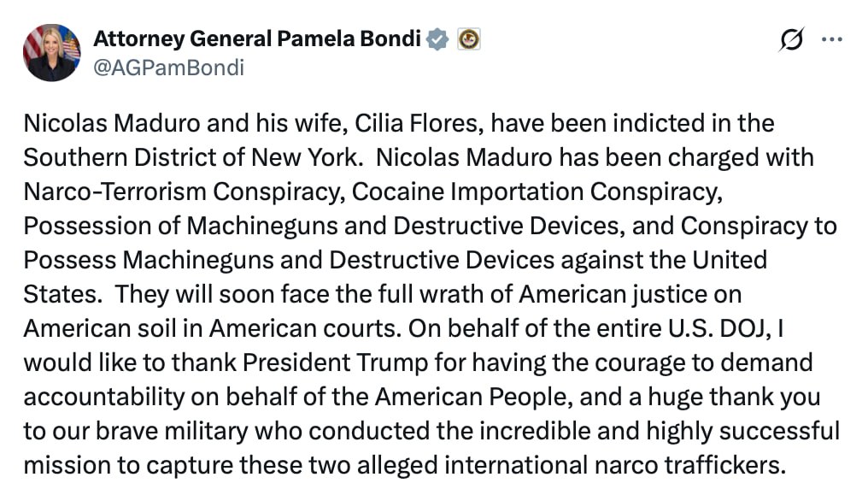868x489 pixels.
Task: Click the name Attorney General Pamela Bondi
Action: (258, 39)
